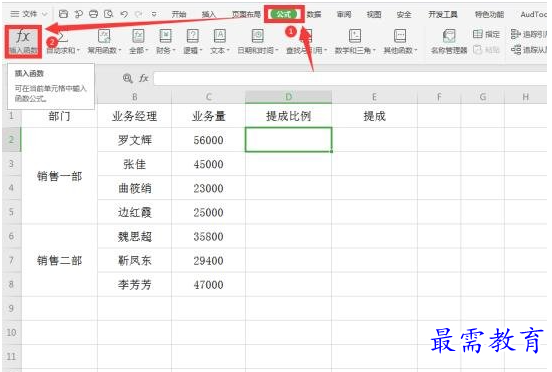552x372 pixels.
Task: Click inside the formula bar input
Action: pyautogui.click(x=350, y=78)
